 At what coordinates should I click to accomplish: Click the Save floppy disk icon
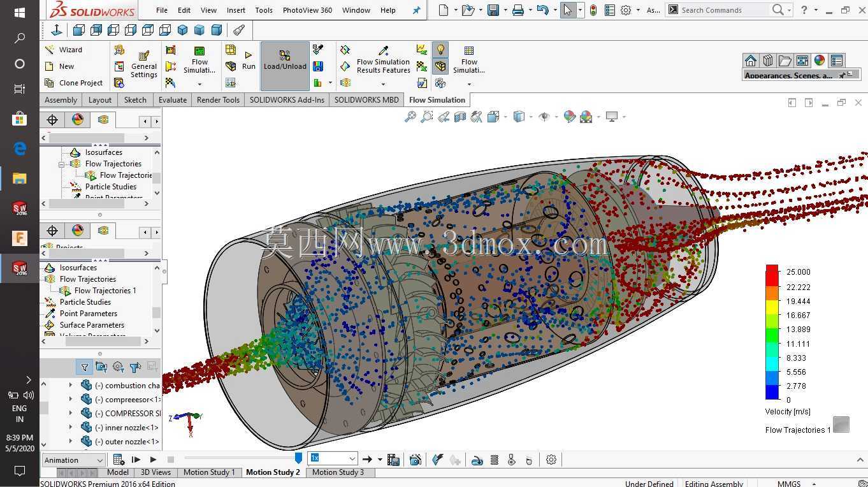click(x=493, y=10)
